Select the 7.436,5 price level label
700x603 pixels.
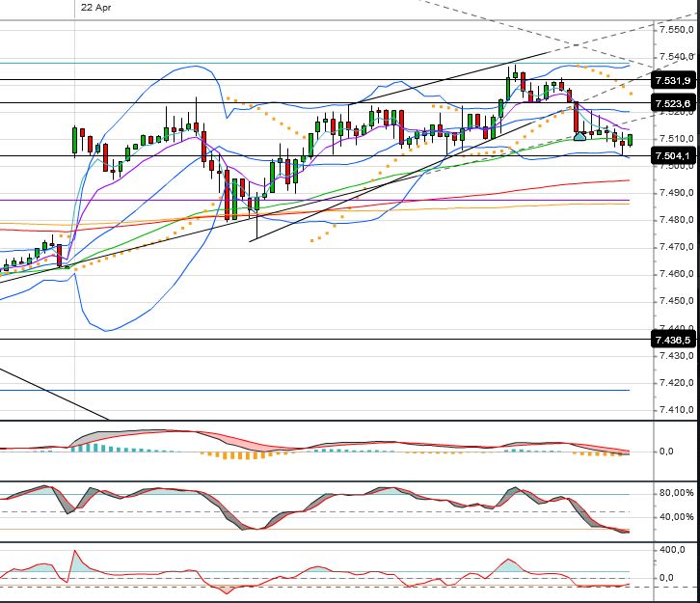(673, 340)
